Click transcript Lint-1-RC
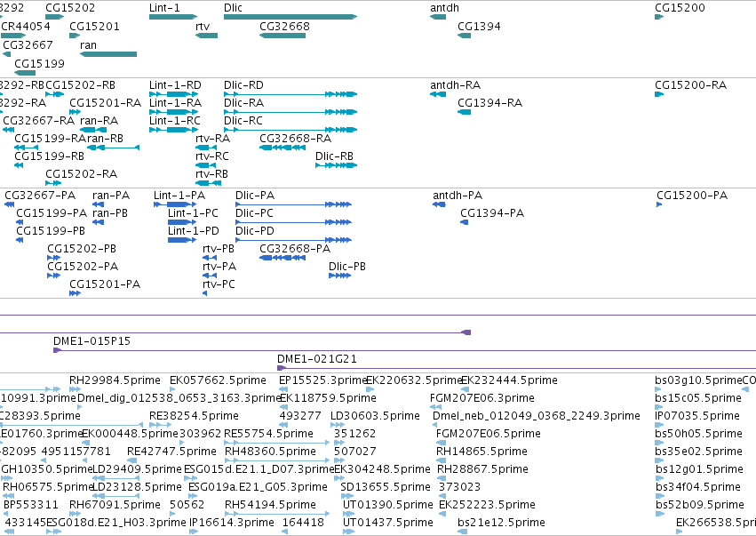This screenshot has height=536, width=756. click(x=175, y=121)
